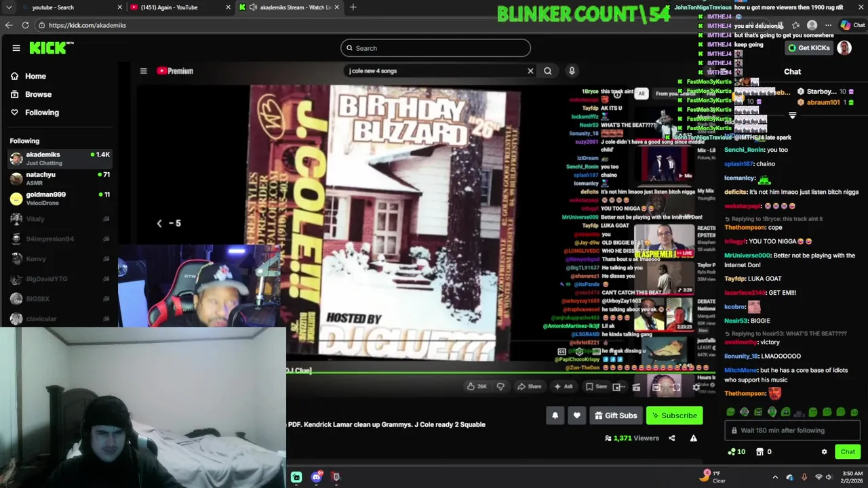This screenshot has width=868, height=488.
Task: Share the stream via share icon
Action: pyautogui.click(x=671, y=439)
